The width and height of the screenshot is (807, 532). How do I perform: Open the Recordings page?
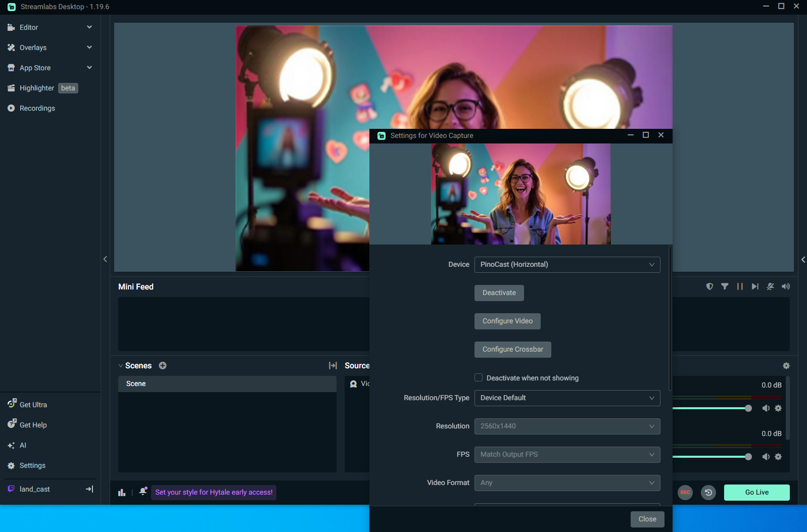(37, 108)
